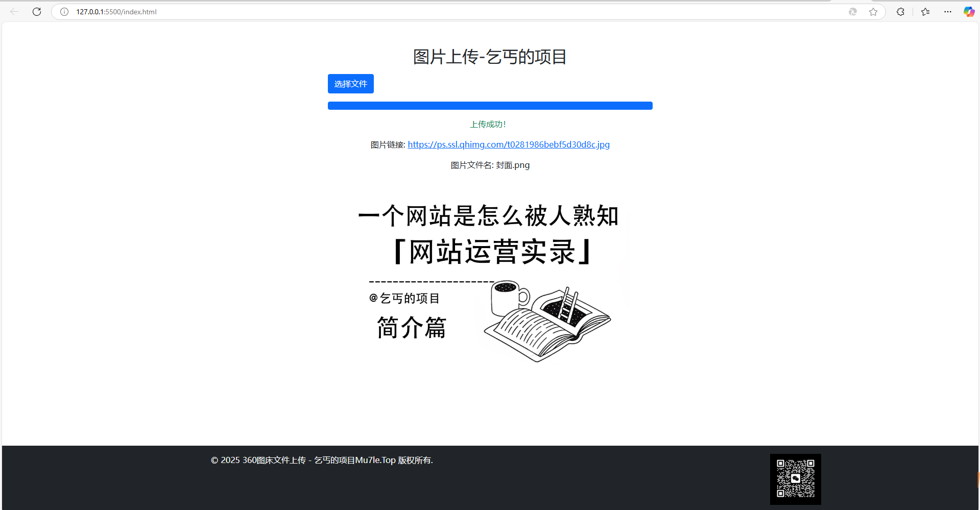Click the footer copyright text
This screenshot has width=980, height=510.
321,459
